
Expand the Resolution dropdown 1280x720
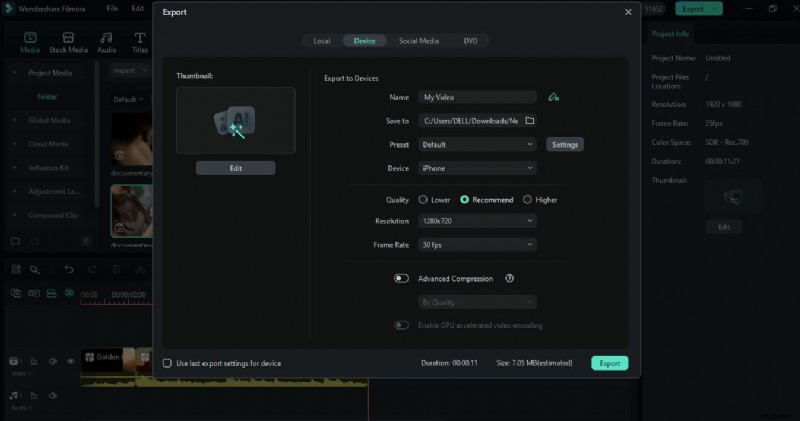[477, 222]
